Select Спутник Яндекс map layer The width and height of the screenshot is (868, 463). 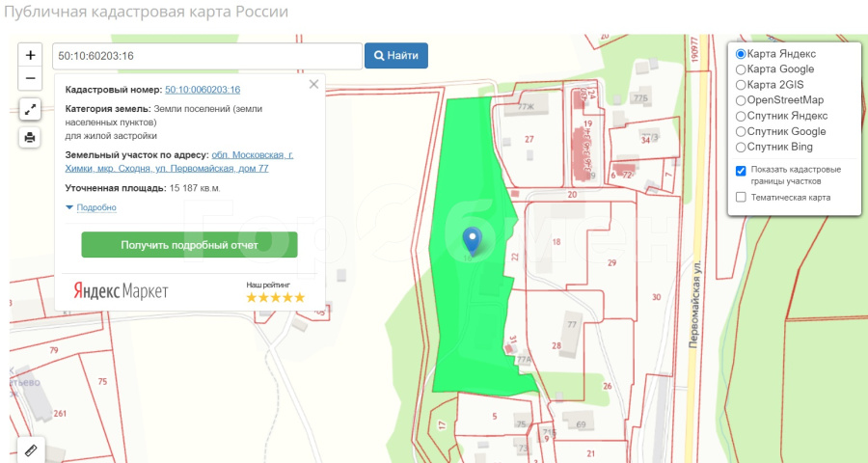click(x=741, y=116)
